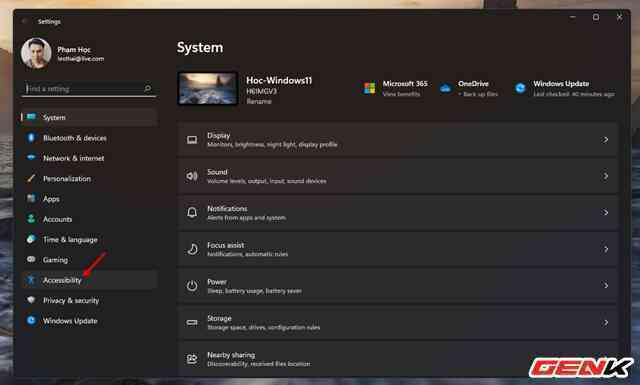Click the Network & internet globe icon
Screen dimensions: 640x385
[x=31, y=158]
